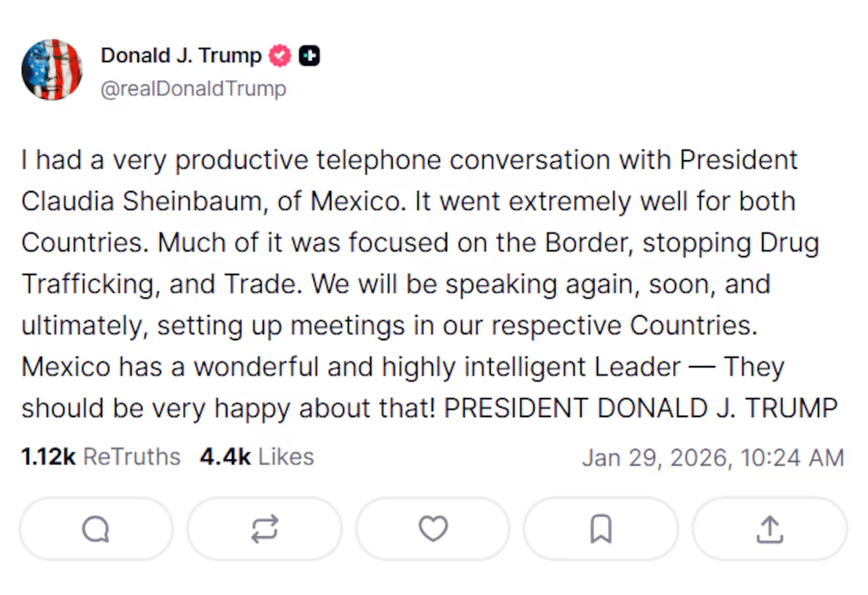Click the word "Likes" label
Screen dimensions: 868x595
point(285,457)
